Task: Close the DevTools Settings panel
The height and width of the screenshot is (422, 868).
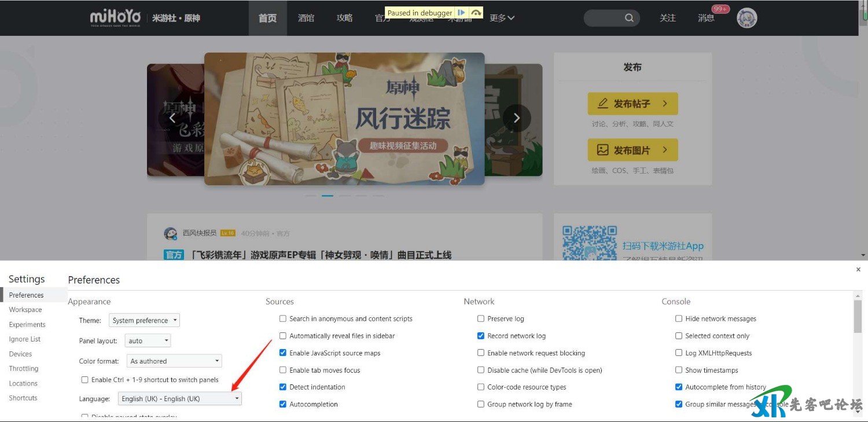Action: [x=858, y=269]
